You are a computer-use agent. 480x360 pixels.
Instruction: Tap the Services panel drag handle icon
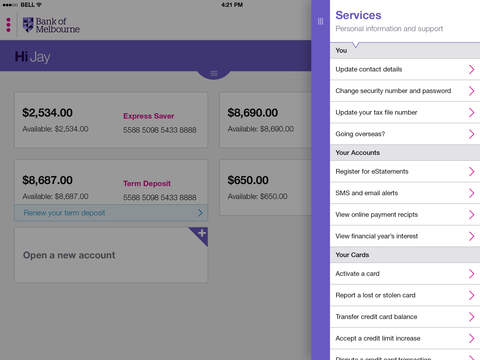320,21
